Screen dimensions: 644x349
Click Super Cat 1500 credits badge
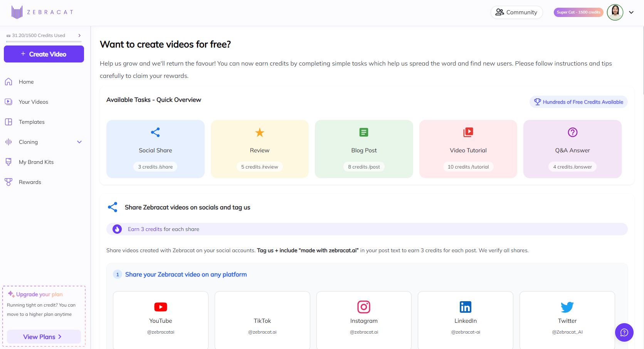point(578,12)
